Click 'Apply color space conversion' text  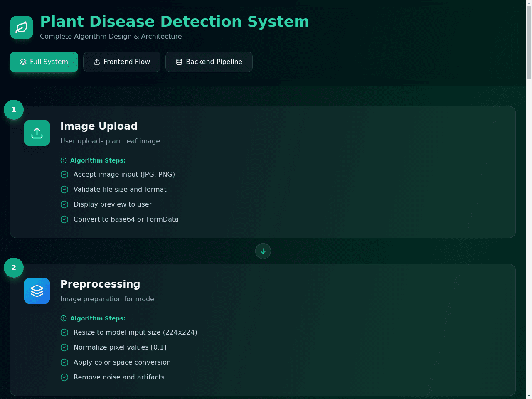point(122,362)
